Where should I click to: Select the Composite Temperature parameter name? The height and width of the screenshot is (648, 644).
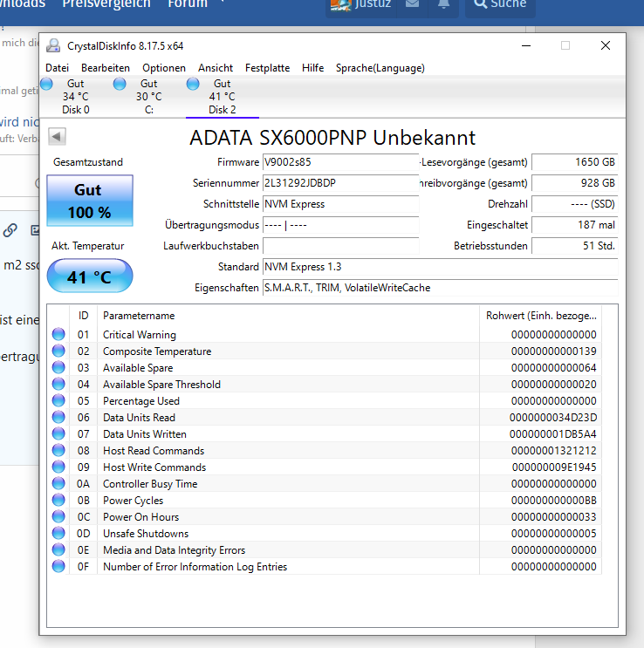(157, 351)
